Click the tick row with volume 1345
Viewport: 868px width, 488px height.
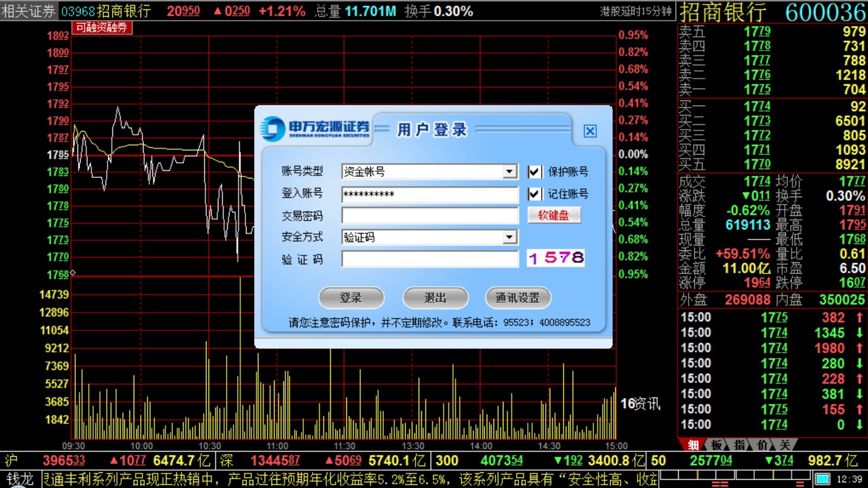(x=772, y=333)
